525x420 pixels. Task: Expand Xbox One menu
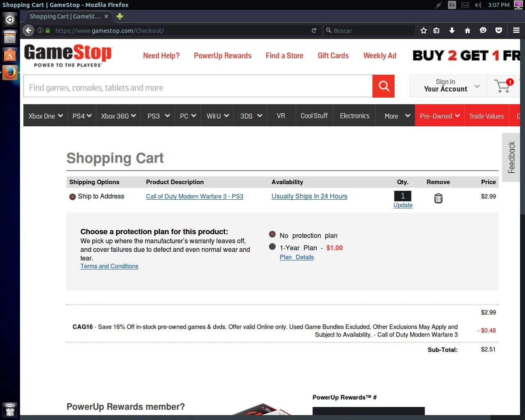coord(46,116)
